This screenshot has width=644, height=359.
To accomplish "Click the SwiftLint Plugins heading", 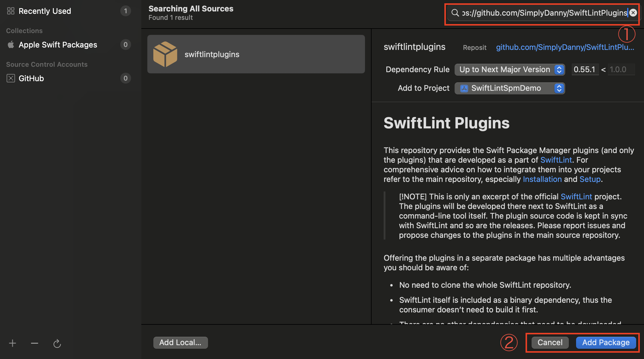I will 446,123.
